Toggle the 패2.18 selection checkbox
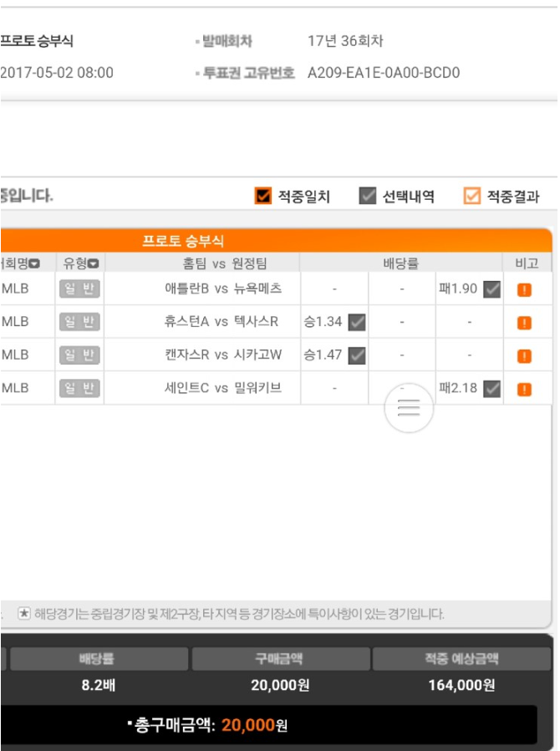560x751 pixels. (491, 388)
